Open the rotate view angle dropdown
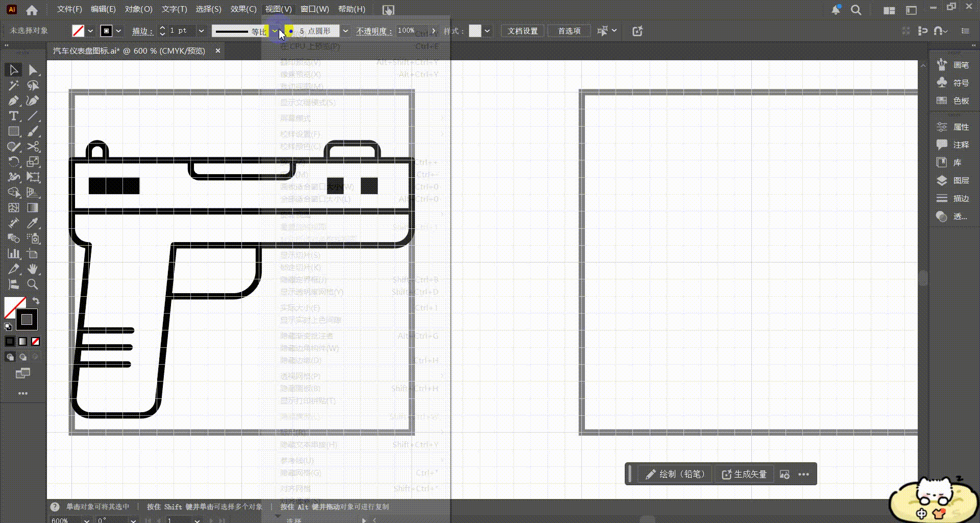Viewport: 980px width, 523px height. 133,520
